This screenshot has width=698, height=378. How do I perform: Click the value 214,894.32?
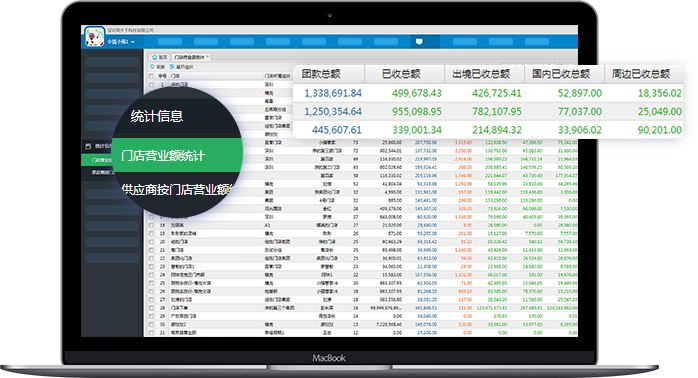click(497, 130)
